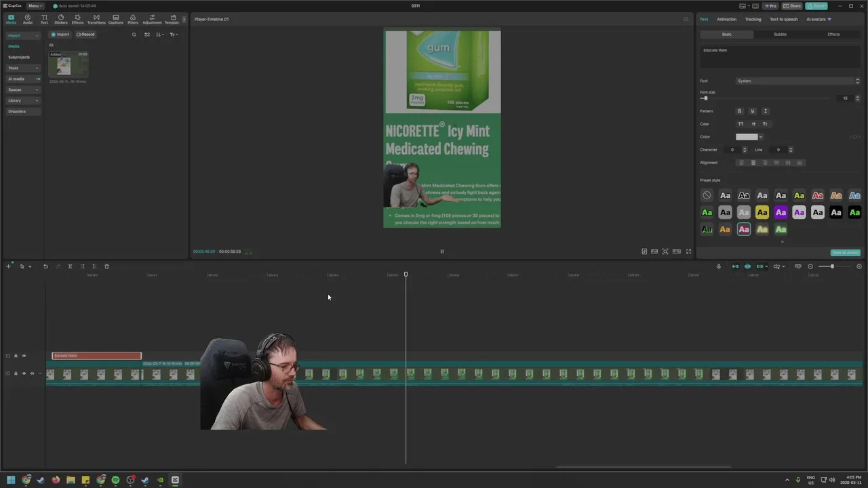Open the Audio panel

[x=28, y=19]
